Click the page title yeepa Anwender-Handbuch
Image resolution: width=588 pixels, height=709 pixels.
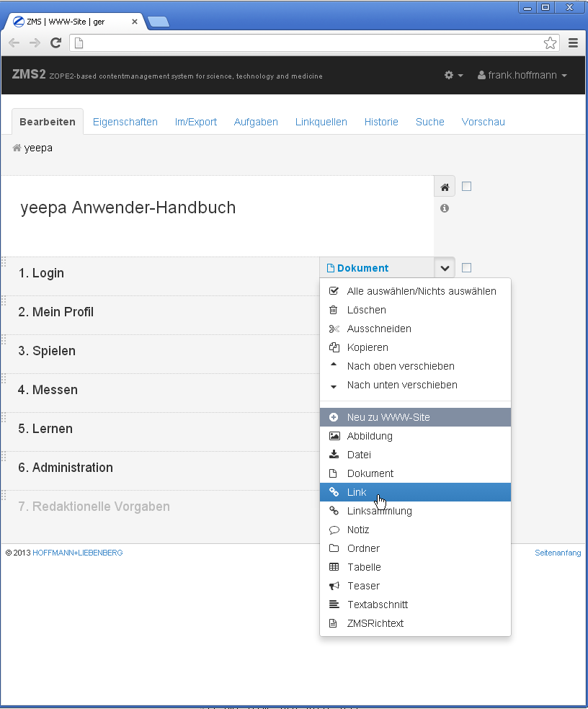tap(128, 208)
